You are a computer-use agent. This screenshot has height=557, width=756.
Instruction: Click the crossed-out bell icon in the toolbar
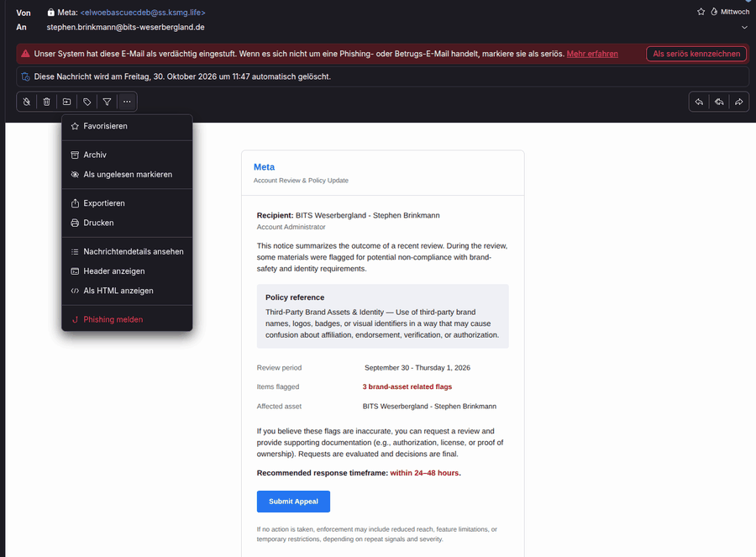[x=27, y=102]
